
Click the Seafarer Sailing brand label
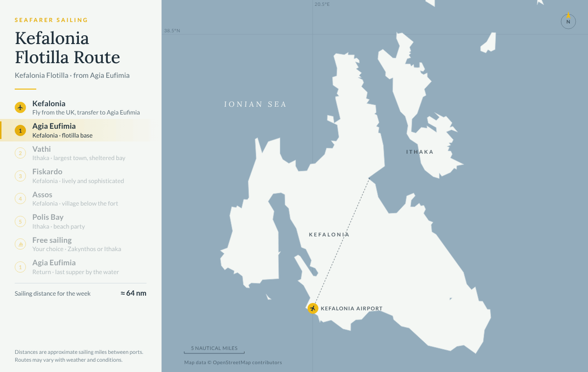[x=51, y=20]
